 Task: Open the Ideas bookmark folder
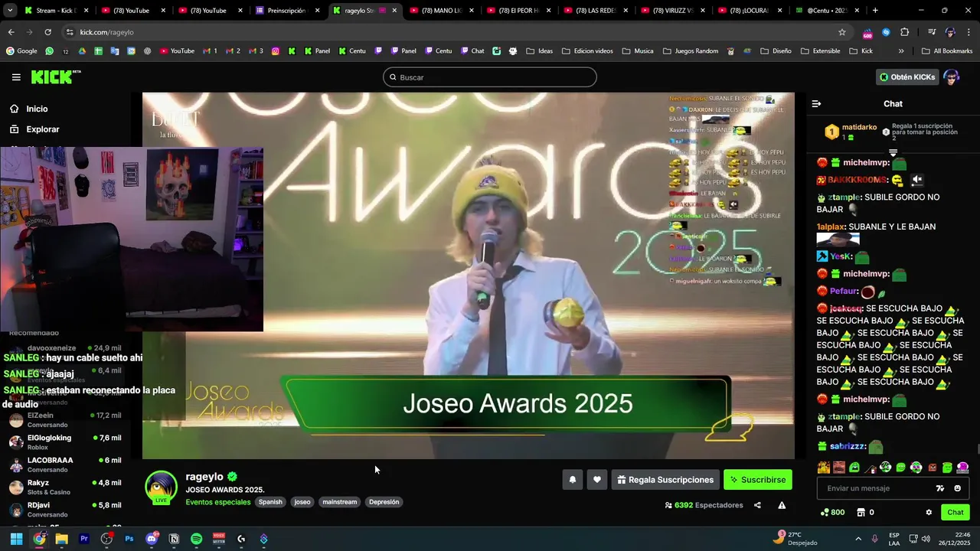pos(538,51)
